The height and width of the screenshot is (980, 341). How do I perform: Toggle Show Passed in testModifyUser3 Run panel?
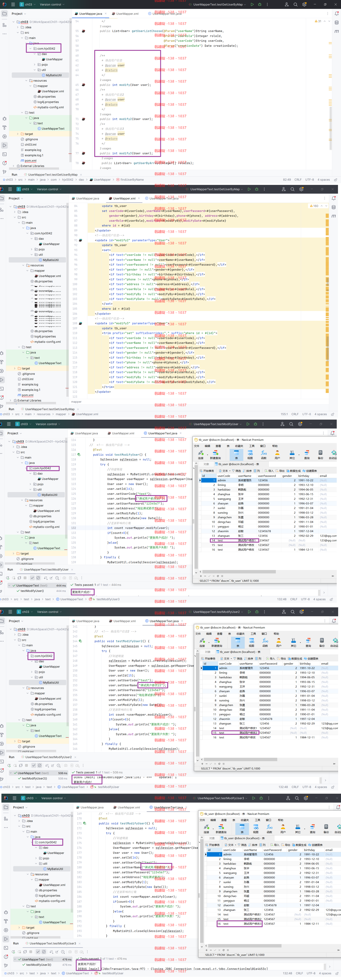38,952
